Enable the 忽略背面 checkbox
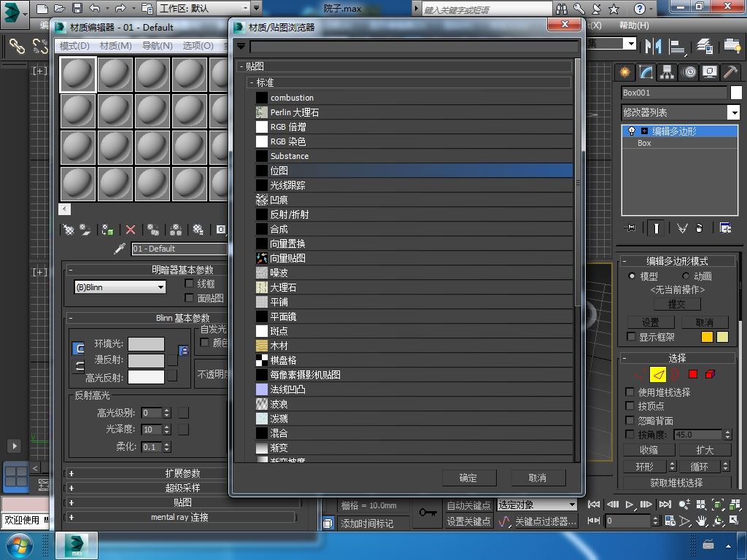This screenshot has width=747, height=560. coord(630,420)
